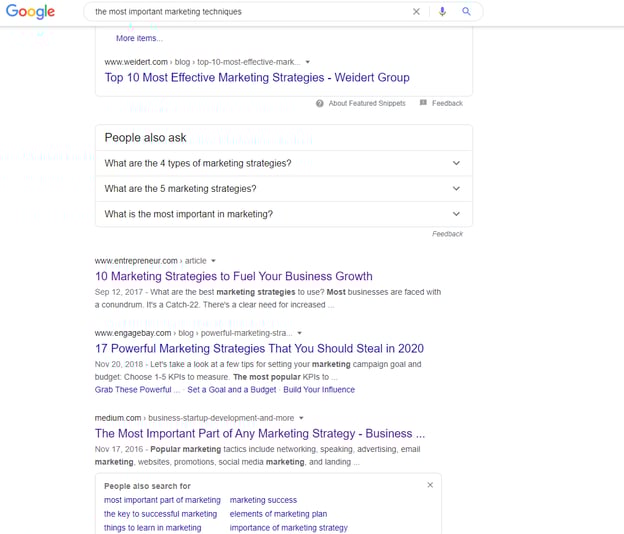624x534 pixels.
Task: Click the Nov 17, 2016 snippet date
Action: tap(119, 449)
